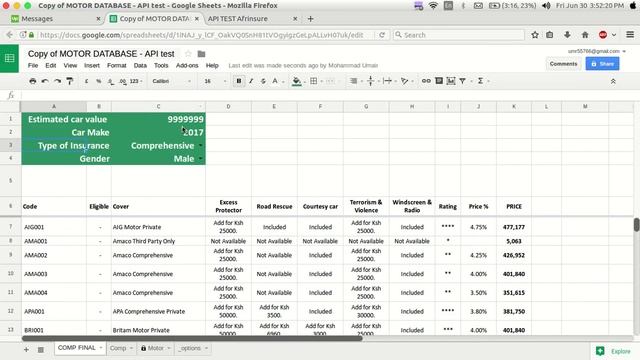Format cell as currency
The image size is (640, 360).
pos(87,81)
